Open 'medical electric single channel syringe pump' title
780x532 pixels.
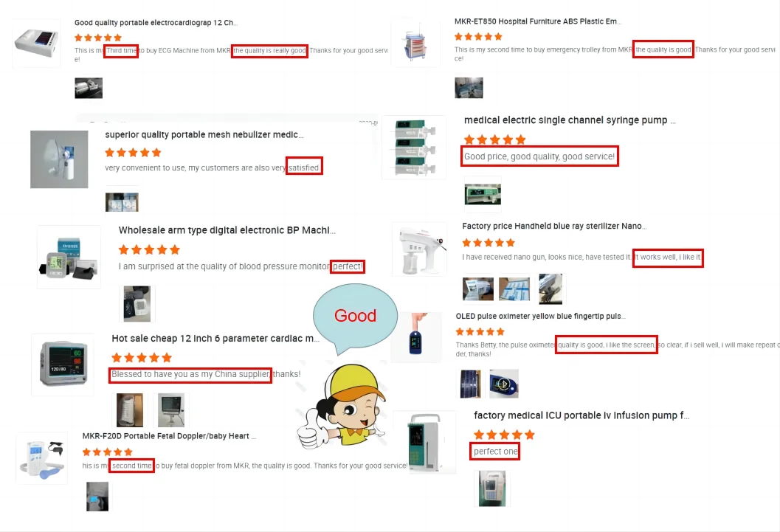[570, 120]
